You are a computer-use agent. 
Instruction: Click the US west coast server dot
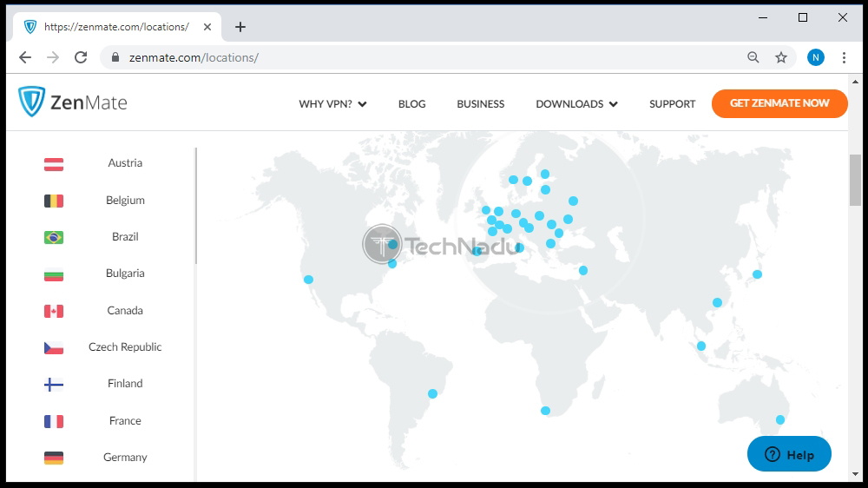point(308,280)
